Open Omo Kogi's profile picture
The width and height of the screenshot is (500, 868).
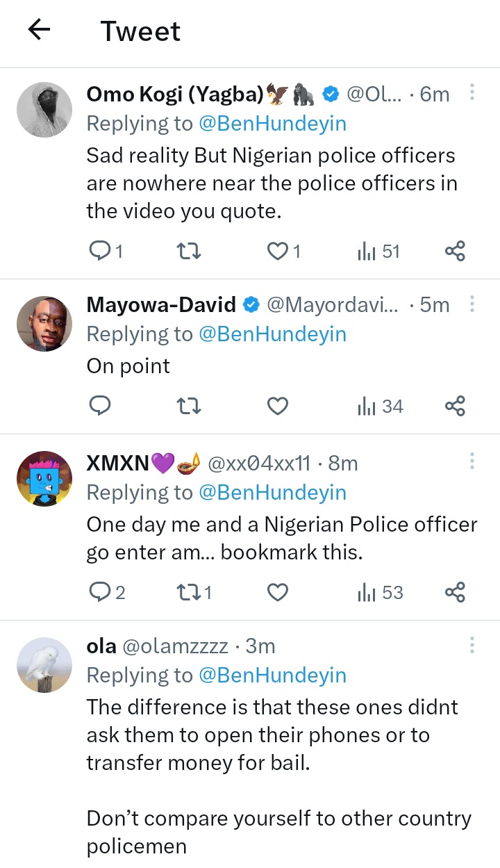(44, 110)
